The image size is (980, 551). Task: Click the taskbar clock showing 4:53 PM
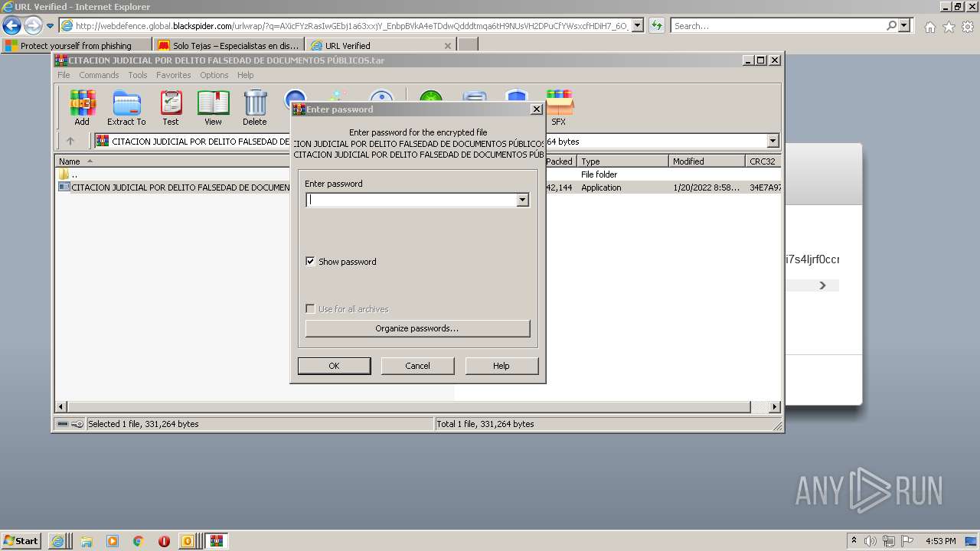click(x=940, y=541)
